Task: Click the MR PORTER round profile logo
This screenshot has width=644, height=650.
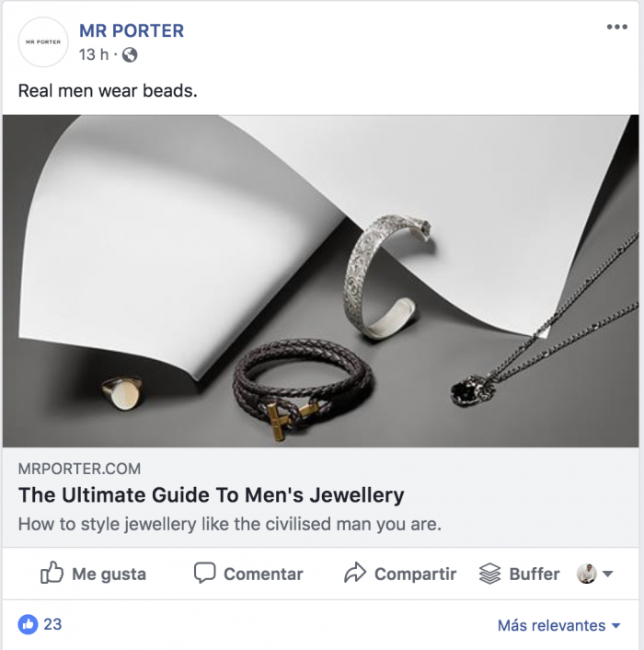Action: tap(43, 42)
